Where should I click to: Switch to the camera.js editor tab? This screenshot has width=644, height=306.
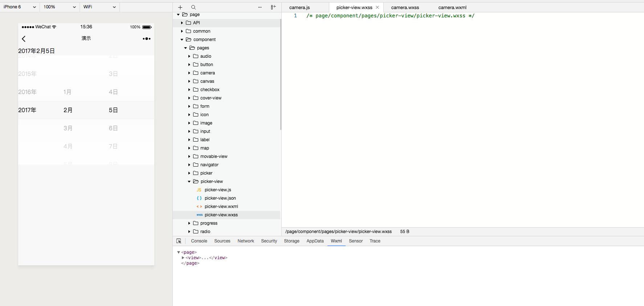click(299, 7)
